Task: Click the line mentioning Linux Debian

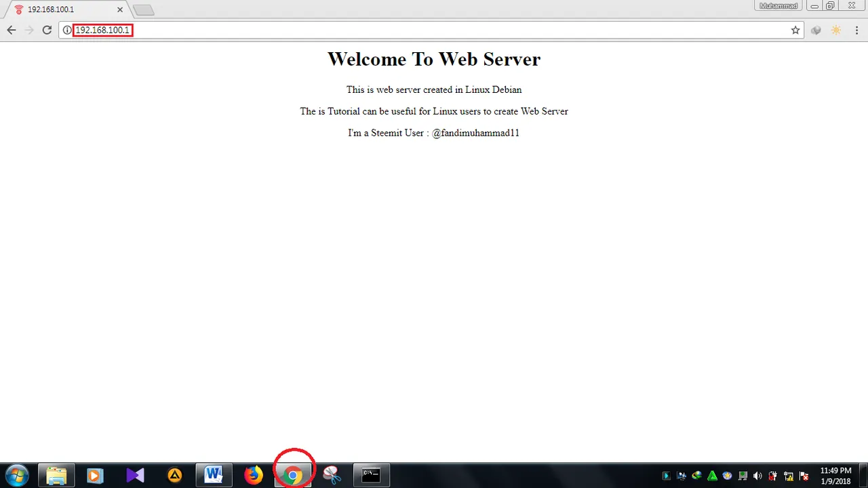Action: (434, 89)
